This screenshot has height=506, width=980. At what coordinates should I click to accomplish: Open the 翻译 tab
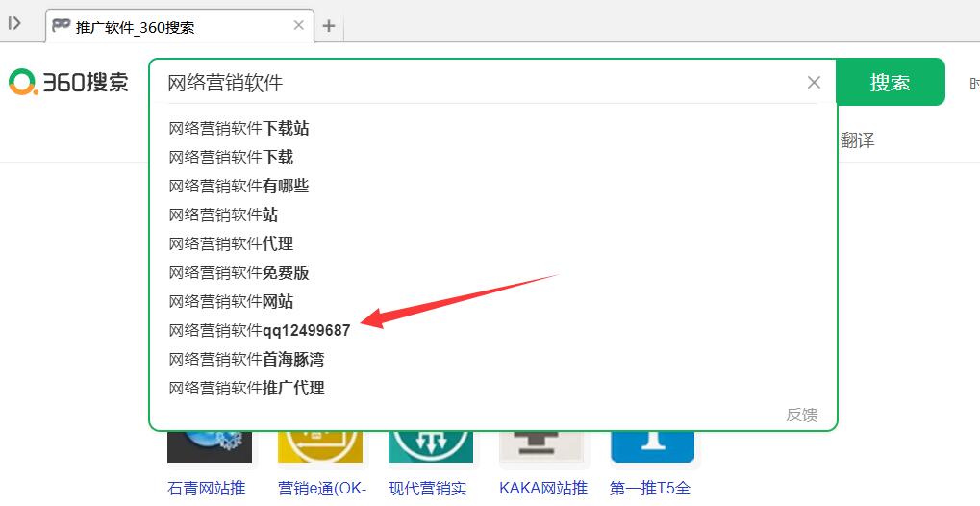click(857, 140)
